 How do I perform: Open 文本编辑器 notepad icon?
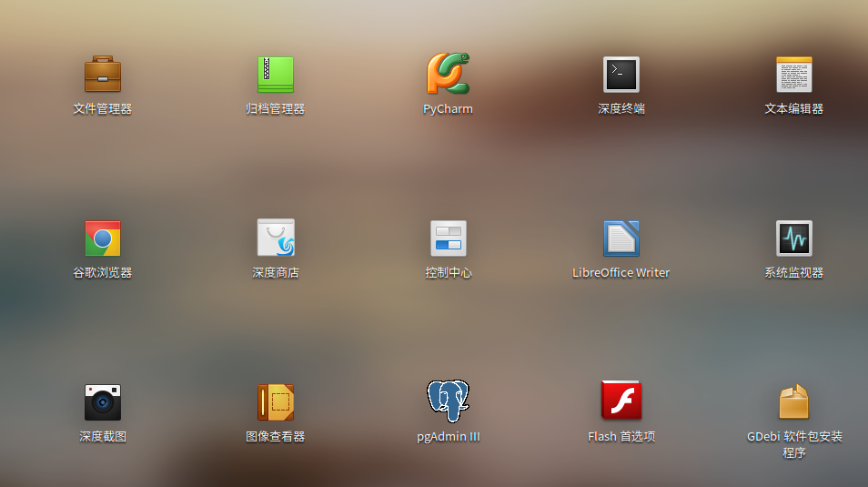(793, 75)
